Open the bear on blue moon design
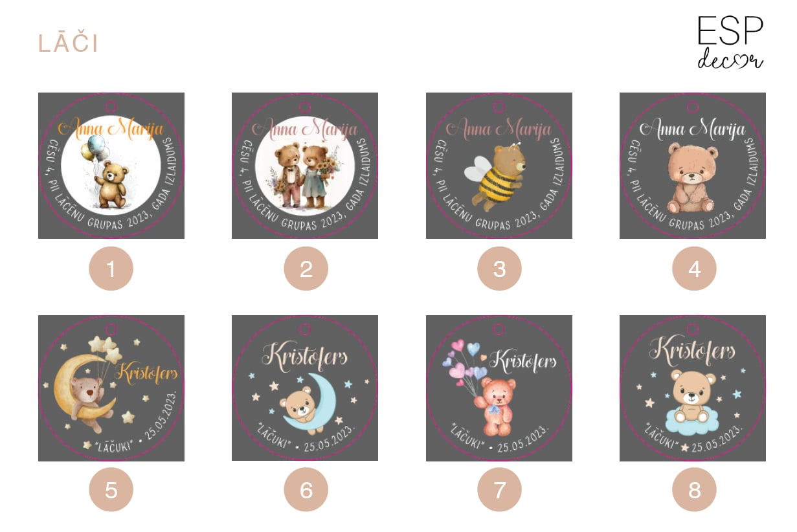This screenshot has height=532, width=797. 305,388
